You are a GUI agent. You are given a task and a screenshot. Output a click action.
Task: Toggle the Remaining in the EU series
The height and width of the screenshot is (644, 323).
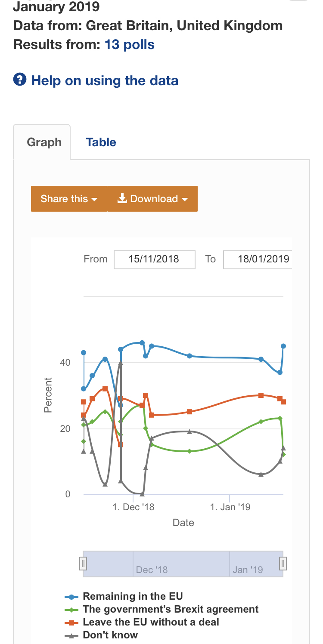click(133, 596)
